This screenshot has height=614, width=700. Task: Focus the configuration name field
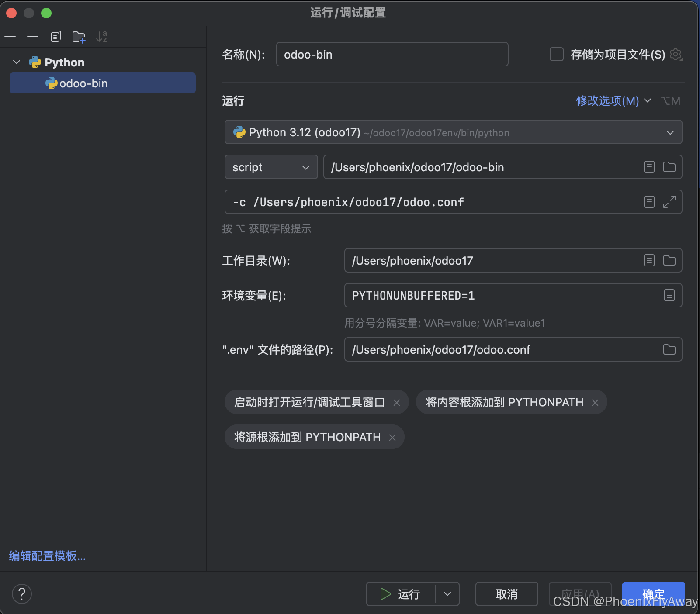click(x=392, y=54)
